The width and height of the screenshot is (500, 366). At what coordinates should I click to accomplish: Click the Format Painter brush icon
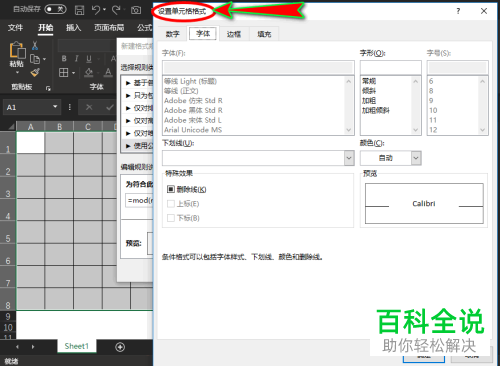[35, 72]
